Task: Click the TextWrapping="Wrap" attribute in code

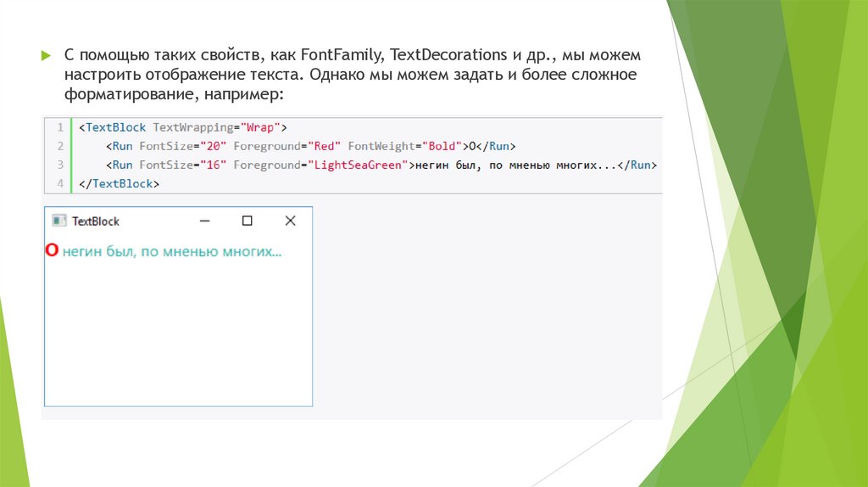Action: coord(216,127)
